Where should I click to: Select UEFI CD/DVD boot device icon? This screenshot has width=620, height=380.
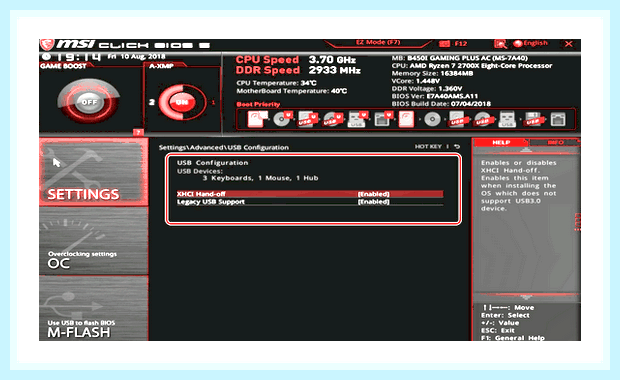coord(282,119)
